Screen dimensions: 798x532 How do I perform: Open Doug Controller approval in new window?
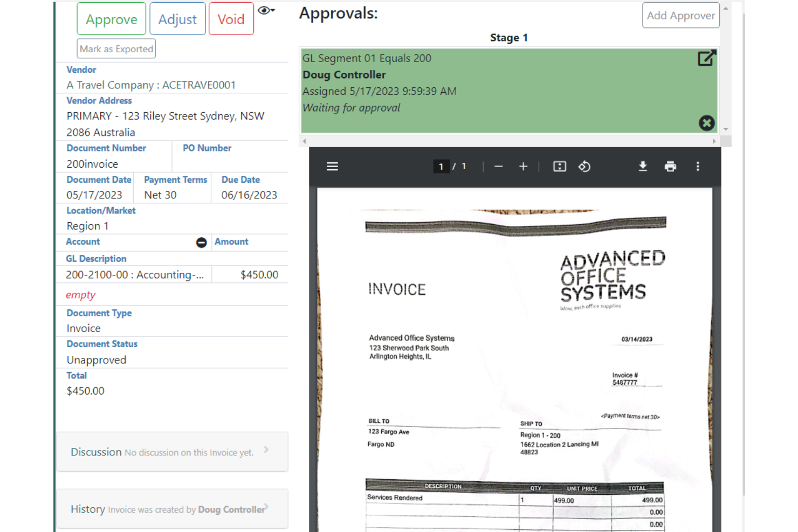point(706,58)
